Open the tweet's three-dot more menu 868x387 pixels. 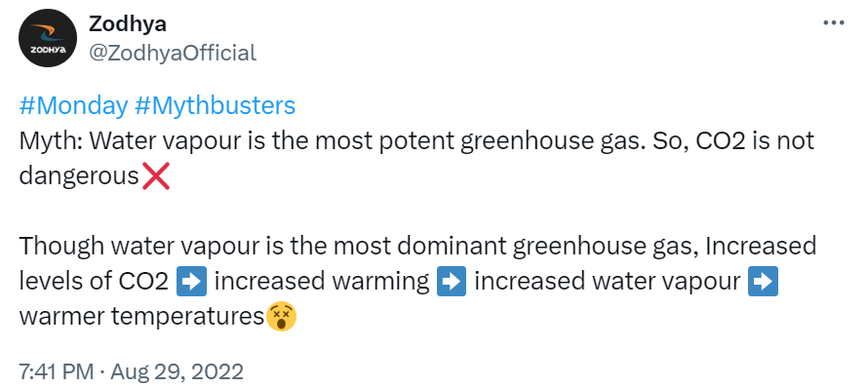[834, 23]
